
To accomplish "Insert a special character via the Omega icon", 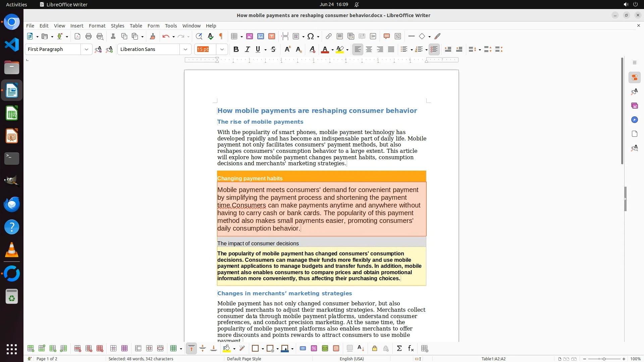I will 311,36.
